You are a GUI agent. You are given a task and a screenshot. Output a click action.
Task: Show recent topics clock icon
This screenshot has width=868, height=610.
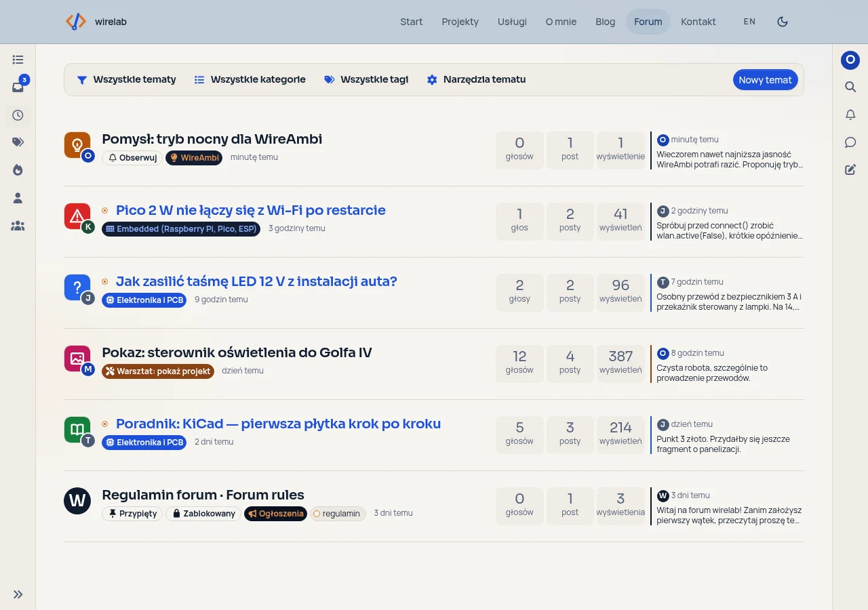coord(18,115)
